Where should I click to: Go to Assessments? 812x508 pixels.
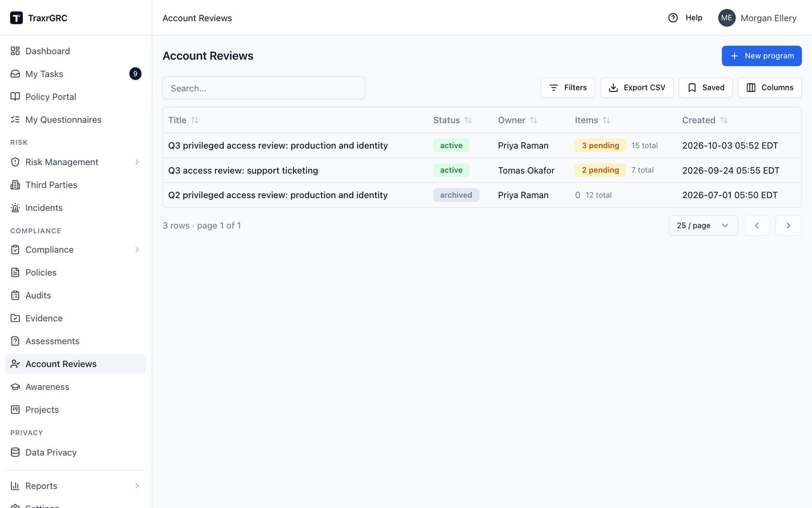click(x=76, y=341)
